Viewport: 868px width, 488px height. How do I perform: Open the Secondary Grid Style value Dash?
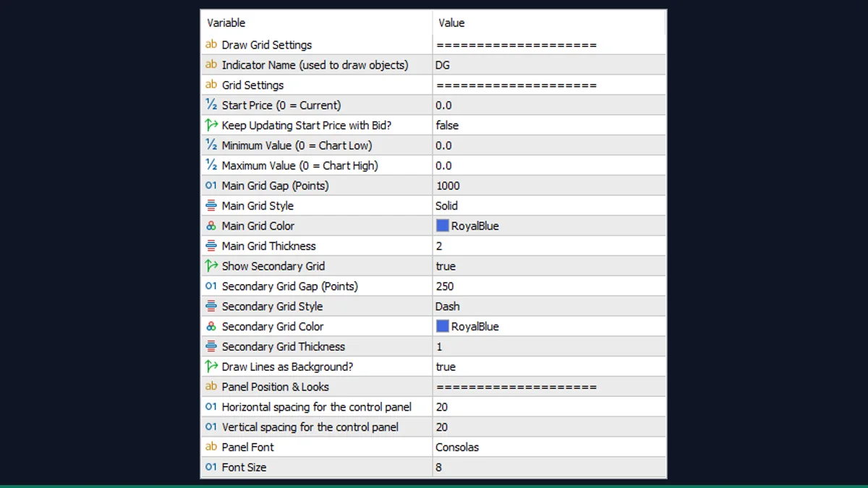click(x=549, y=307)
